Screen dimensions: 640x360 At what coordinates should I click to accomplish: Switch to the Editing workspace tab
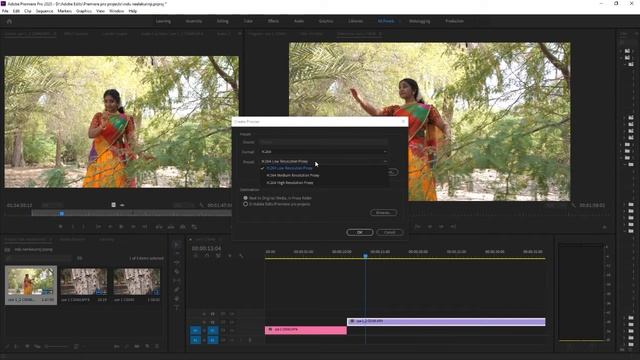point(222,21)
